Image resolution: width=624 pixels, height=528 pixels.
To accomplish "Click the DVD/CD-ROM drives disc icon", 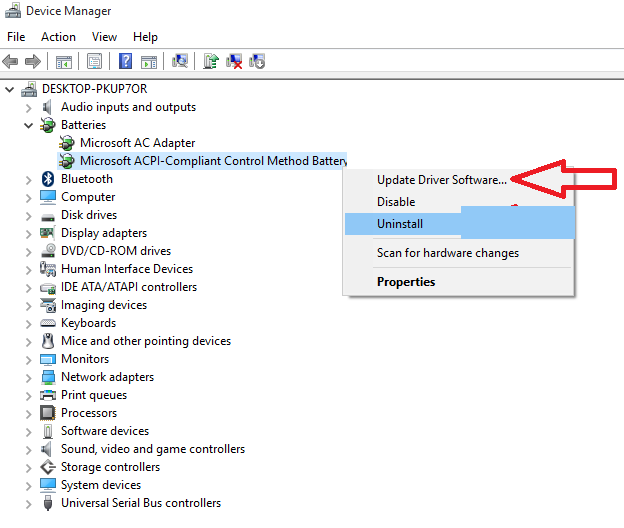I will coord(48,251).
